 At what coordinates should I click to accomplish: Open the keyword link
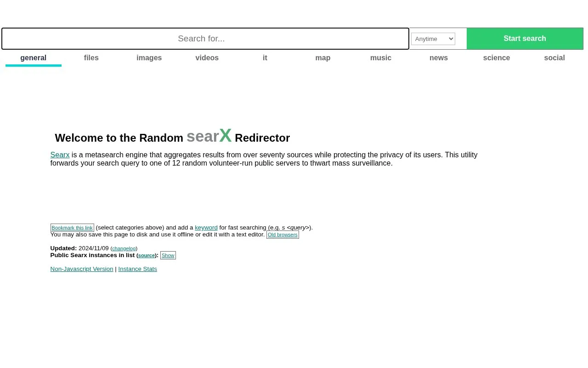[206, 228]
